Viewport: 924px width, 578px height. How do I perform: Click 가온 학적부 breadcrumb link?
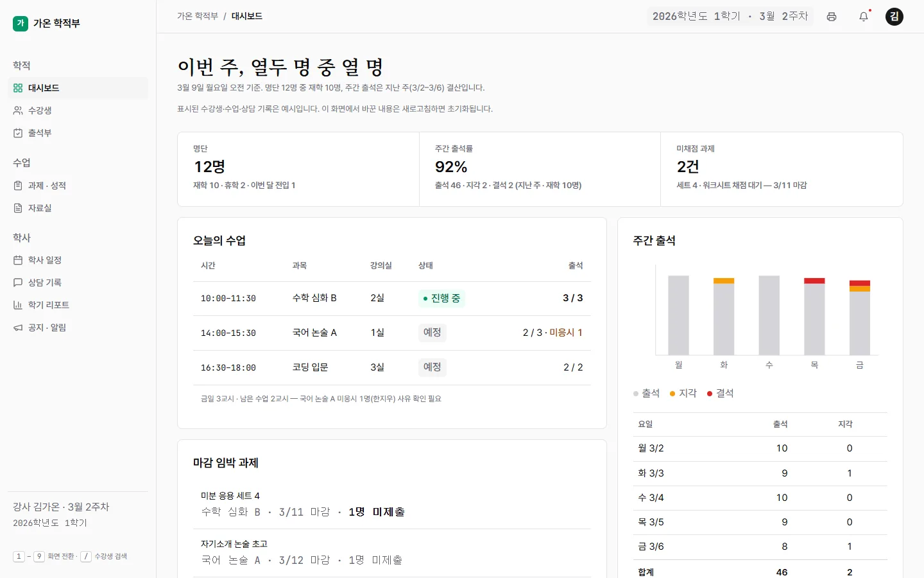[x=198, y=16]
